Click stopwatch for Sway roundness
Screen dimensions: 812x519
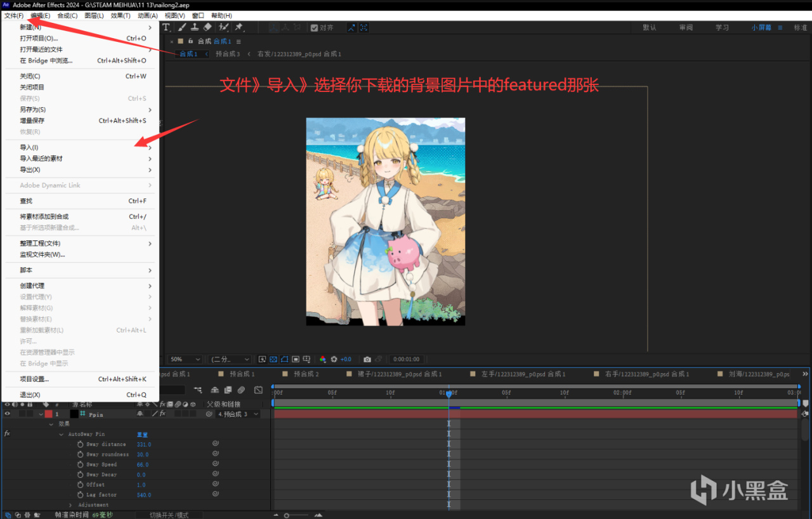81,454
